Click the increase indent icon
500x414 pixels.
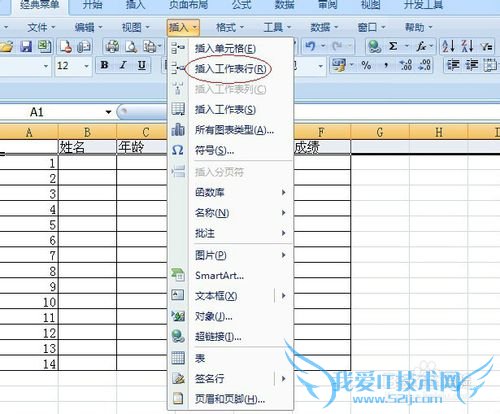coord(472,65)
